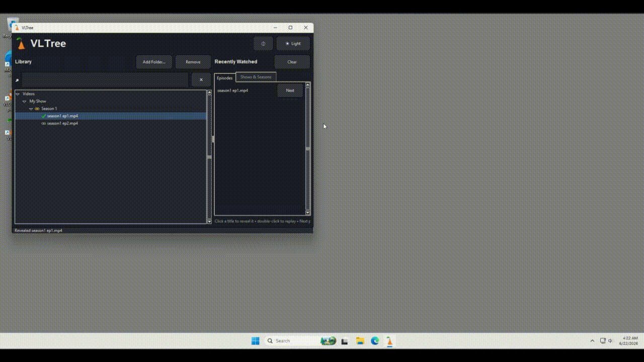Clear the library search with the X button
Screen dimensions: 644x362
[x=201, y=79]
